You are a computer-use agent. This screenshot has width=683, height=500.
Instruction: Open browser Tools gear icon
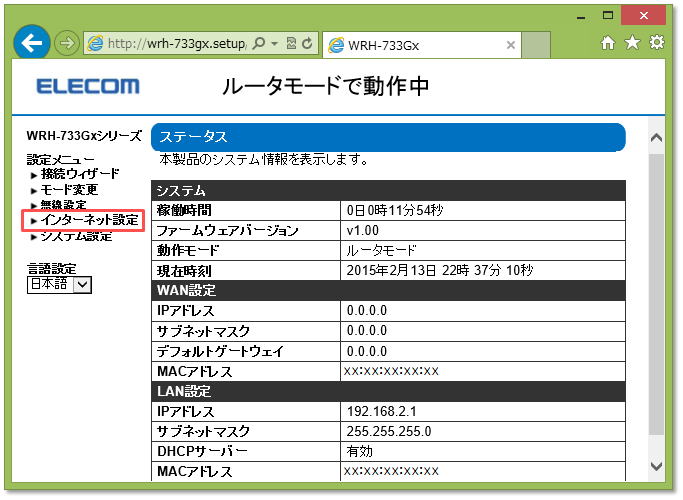657,42
